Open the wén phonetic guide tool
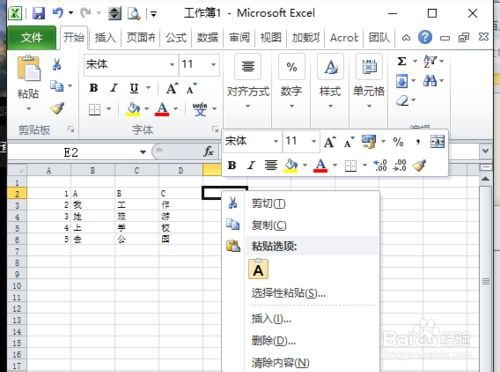 click(x=200, y=109)
